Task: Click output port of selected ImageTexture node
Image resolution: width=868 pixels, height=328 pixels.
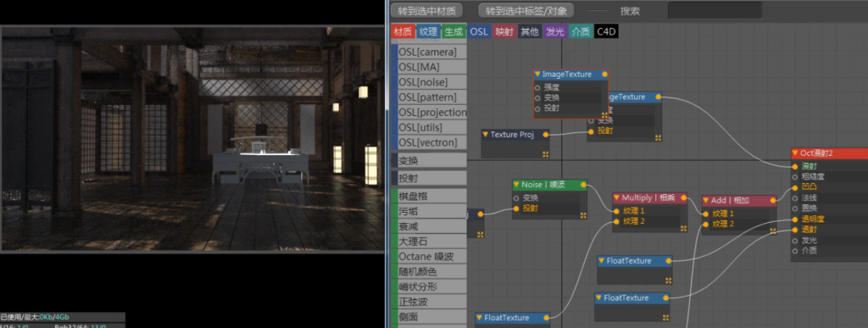Action: 604,74
